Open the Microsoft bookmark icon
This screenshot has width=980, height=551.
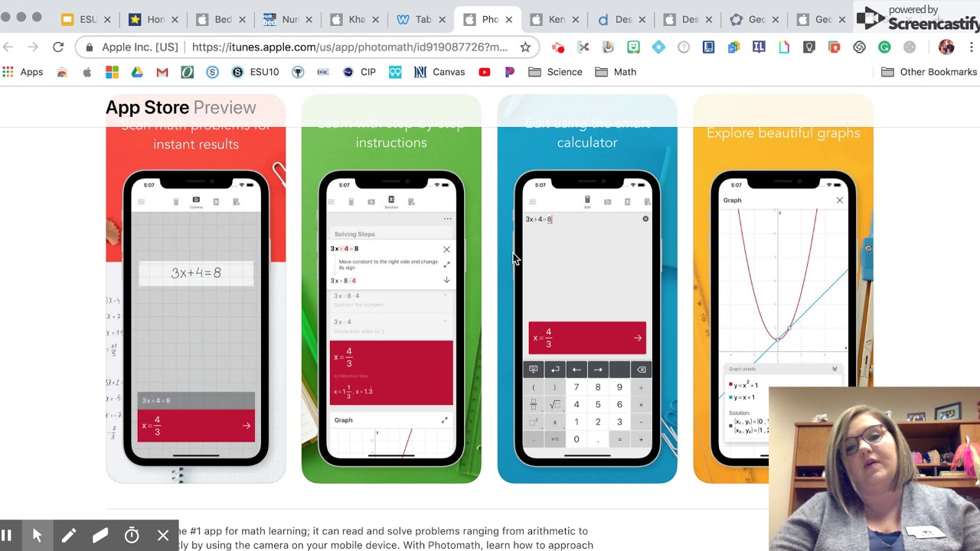click(112, 72)
